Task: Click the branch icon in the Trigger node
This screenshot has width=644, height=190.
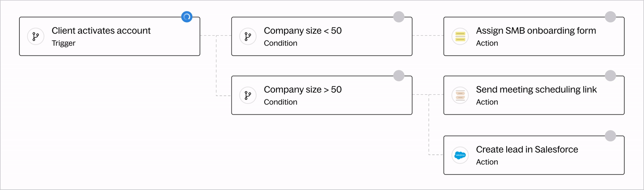Action: pos(36,36)
